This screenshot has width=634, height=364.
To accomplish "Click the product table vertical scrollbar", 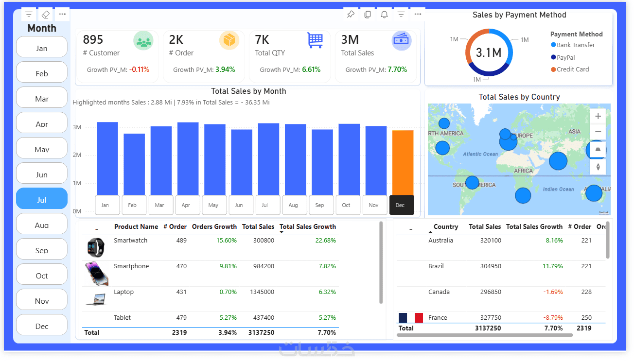I will pyautogui.click(x=381, y=262).
